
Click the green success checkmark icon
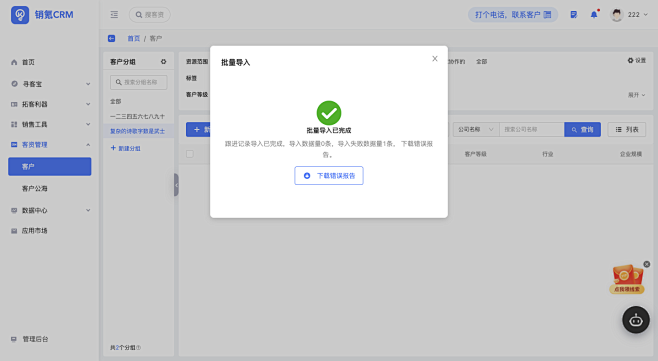click(329, 112)
